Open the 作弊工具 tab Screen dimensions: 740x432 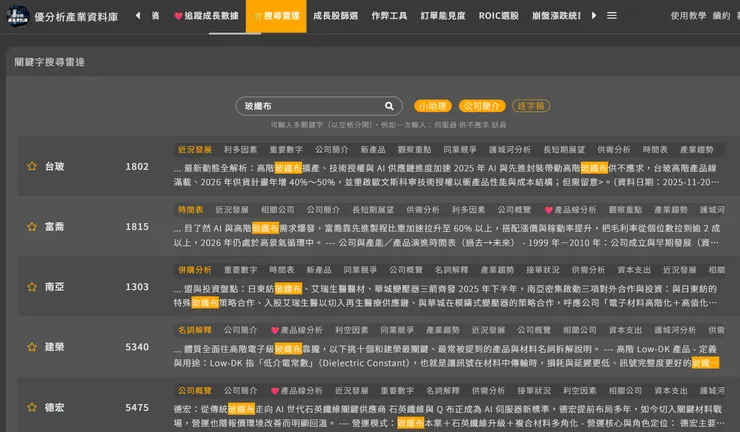pyautogui.click(x=389, y=16)
